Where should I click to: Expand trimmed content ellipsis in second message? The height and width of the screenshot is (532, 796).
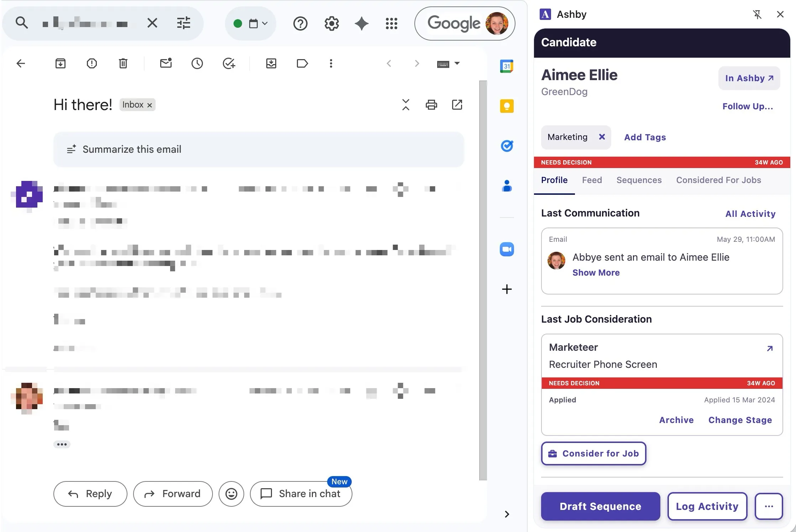[x=62, y=444]
